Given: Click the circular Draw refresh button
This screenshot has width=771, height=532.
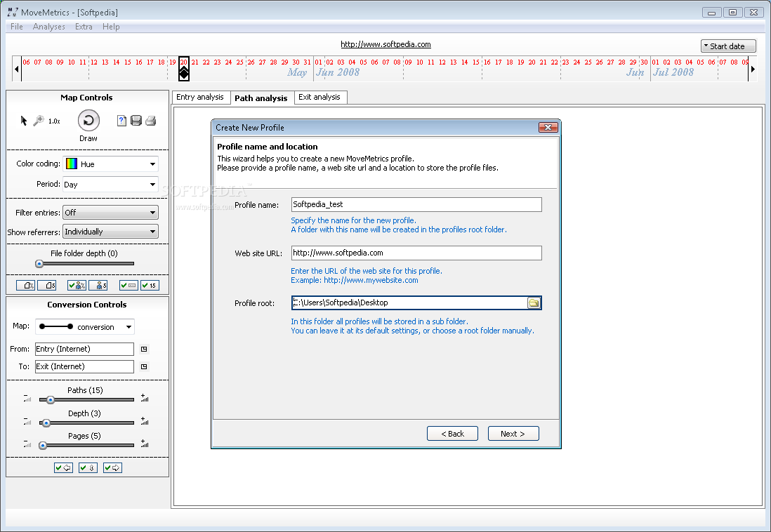Looking at the screenshot, I should coord(88,121).
